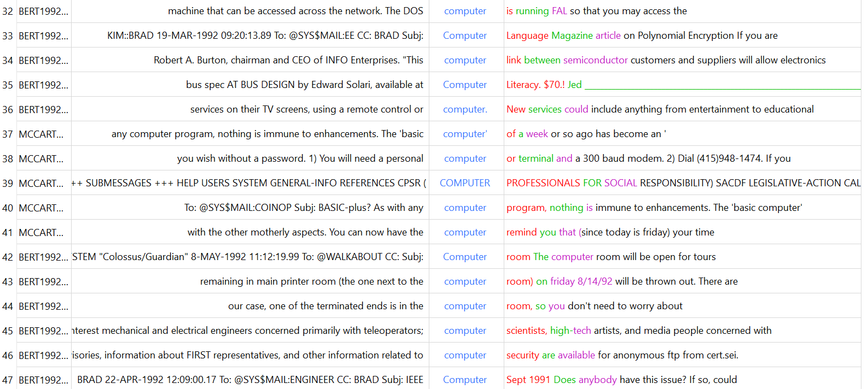This screenshot has width=868, height=389.
Task: Select left context mentioning Robert A. Burton
Action: 288,60
